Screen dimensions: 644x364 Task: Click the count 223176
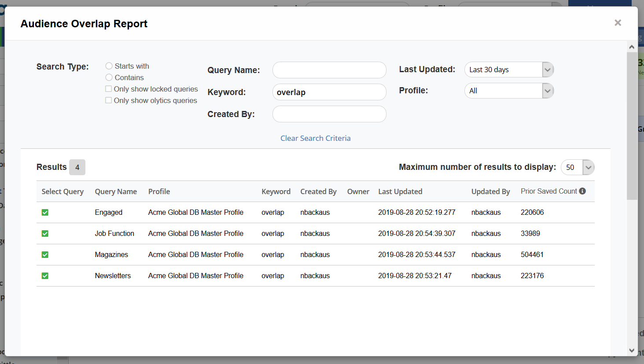point(532,276)
